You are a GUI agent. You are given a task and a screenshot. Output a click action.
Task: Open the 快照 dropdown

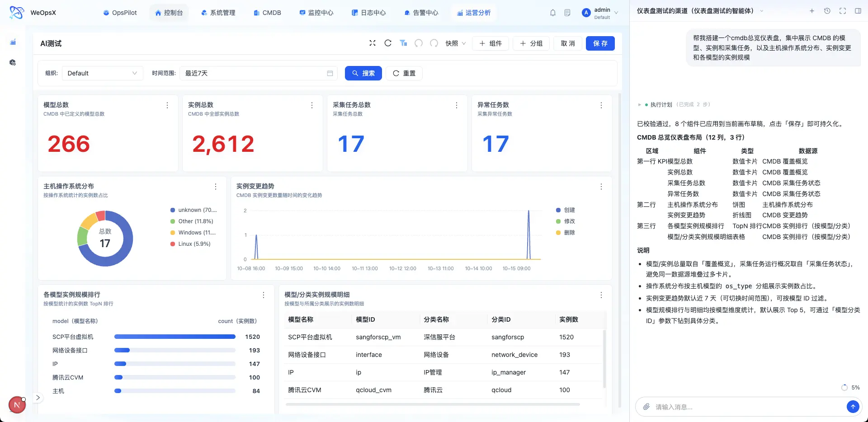(x=456, y=43)
